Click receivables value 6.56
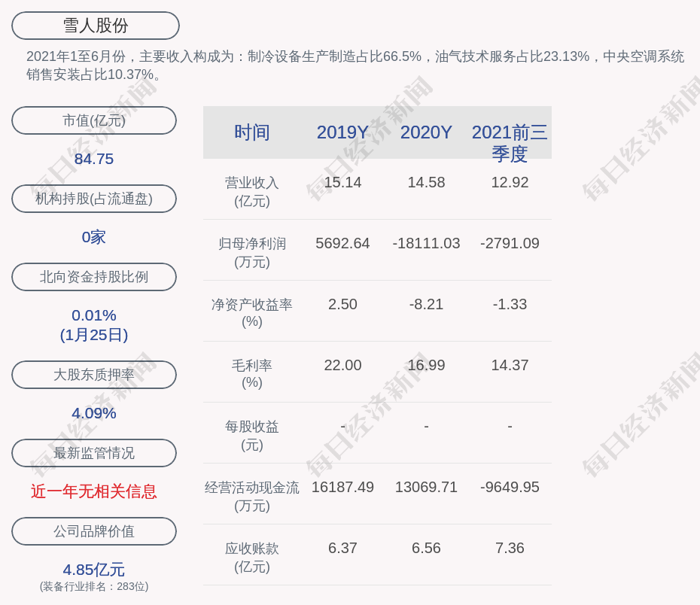 (426, 548)
